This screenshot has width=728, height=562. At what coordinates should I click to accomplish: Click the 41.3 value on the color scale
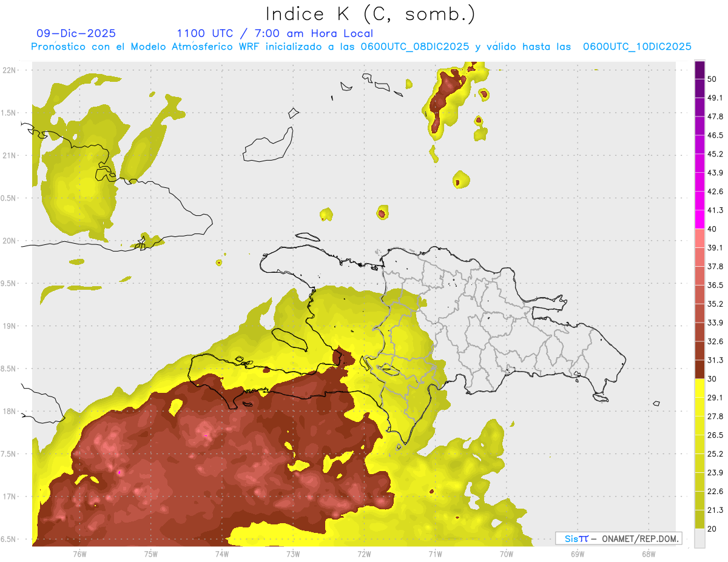(715, 210)
